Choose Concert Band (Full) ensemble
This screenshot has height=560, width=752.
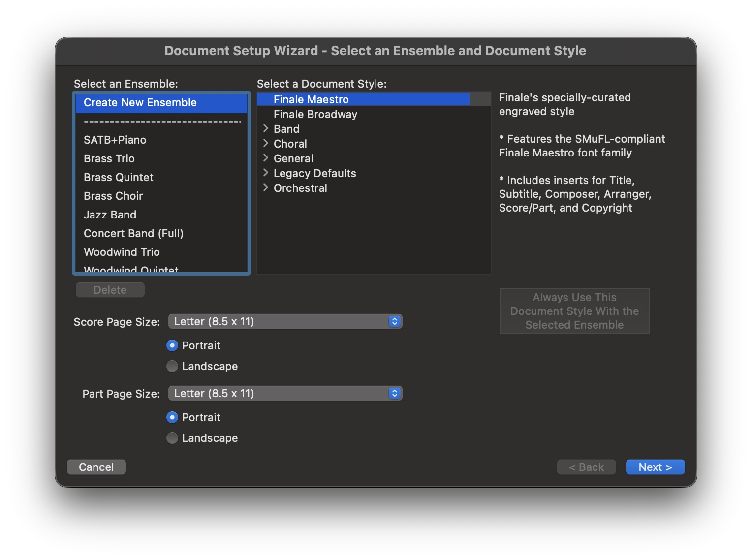pyautogui.click(x=133, y=234)
